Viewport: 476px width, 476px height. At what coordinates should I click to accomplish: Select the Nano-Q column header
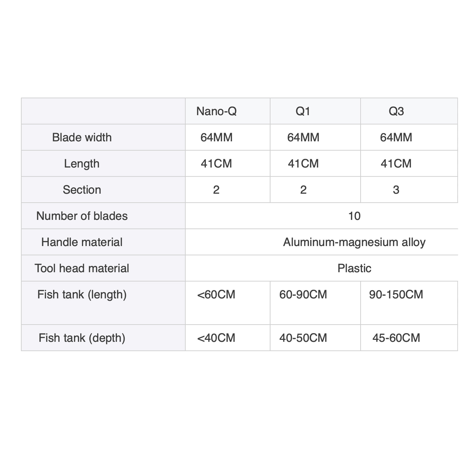216,111
